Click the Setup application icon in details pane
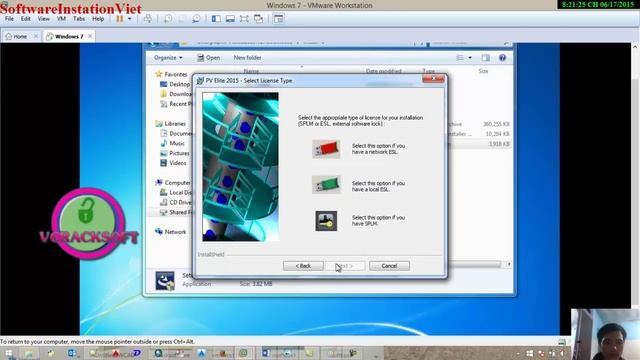Screen dimensions: 640x360 (x=165, y=280)
